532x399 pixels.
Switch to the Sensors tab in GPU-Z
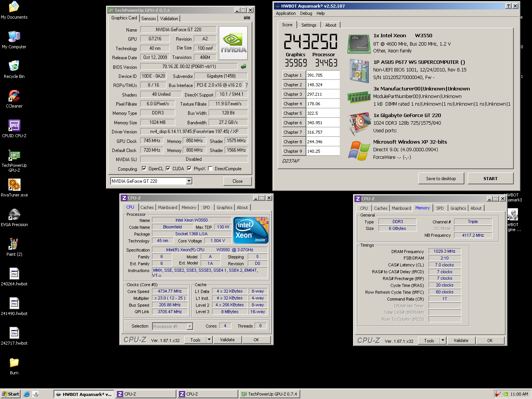click(x=149, y=19)
